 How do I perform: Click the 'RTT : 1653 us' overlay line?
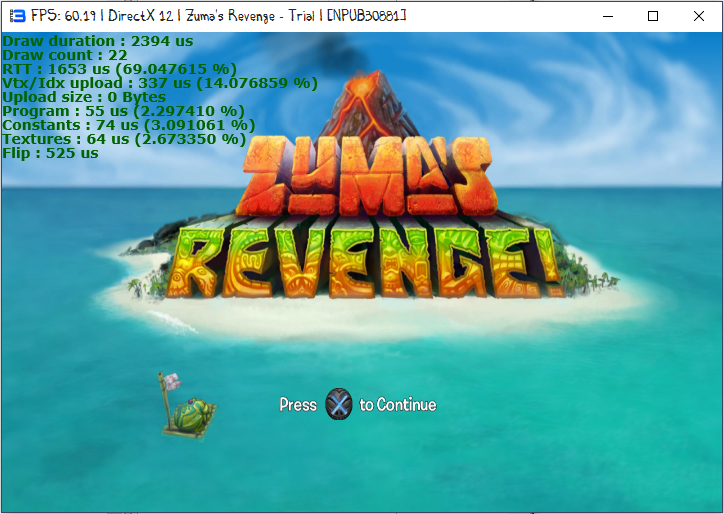click(120, 69)
